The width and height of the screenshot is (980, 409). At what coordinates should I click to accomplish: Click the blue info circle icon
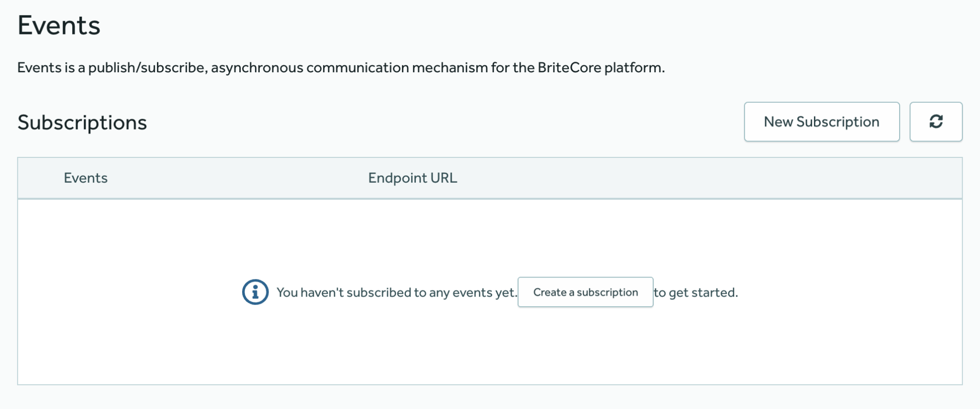click(x=255, y=292)
